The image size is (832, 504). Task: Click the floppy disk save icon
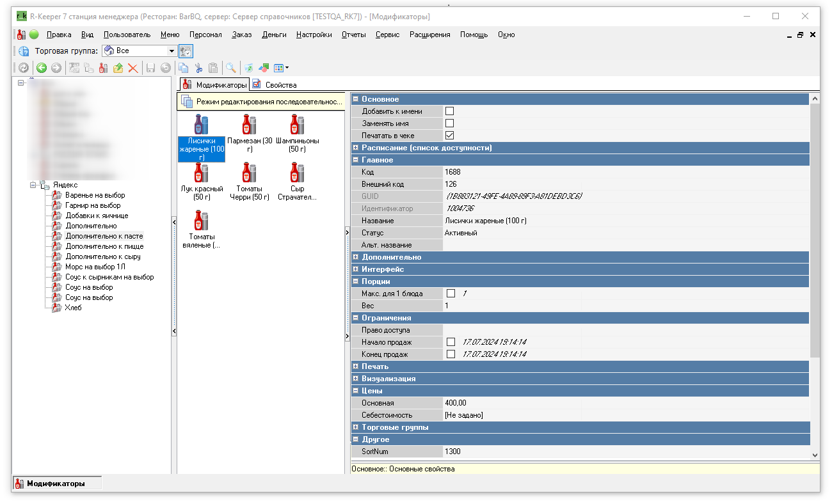tap(151, 68)
